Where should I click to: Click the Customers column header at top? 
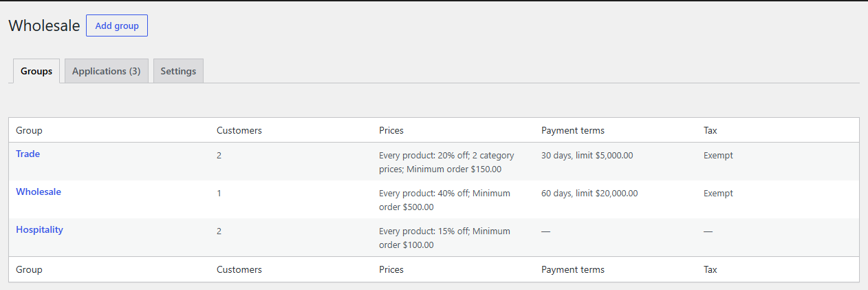click(x=239, y=130)
